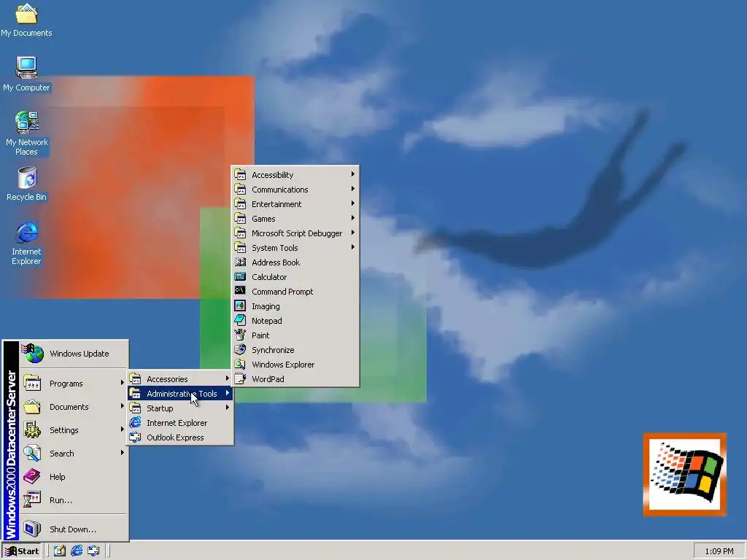Click the Windows Update globe icon
Screen dimensions: 747x560
33,353
